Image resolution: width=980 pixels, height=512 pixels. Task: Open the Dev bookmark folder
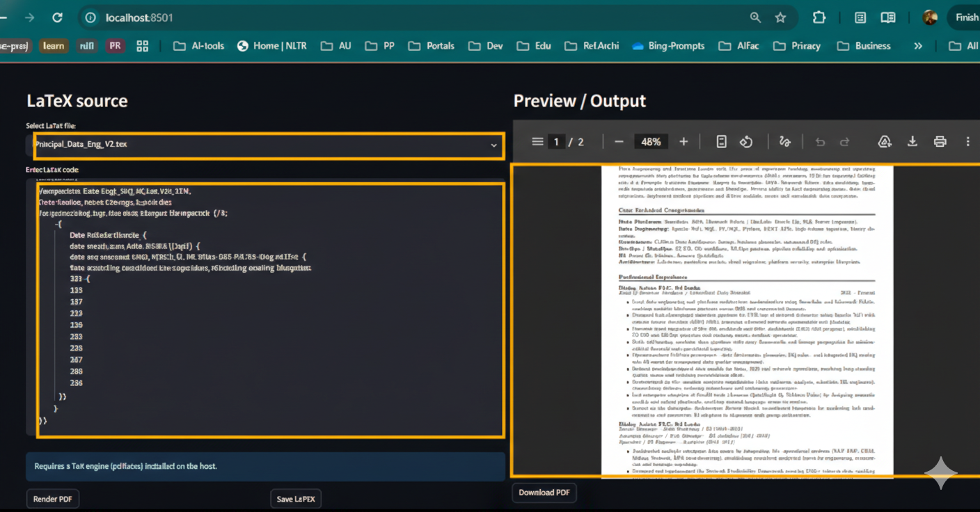click(x=486, y=46)
